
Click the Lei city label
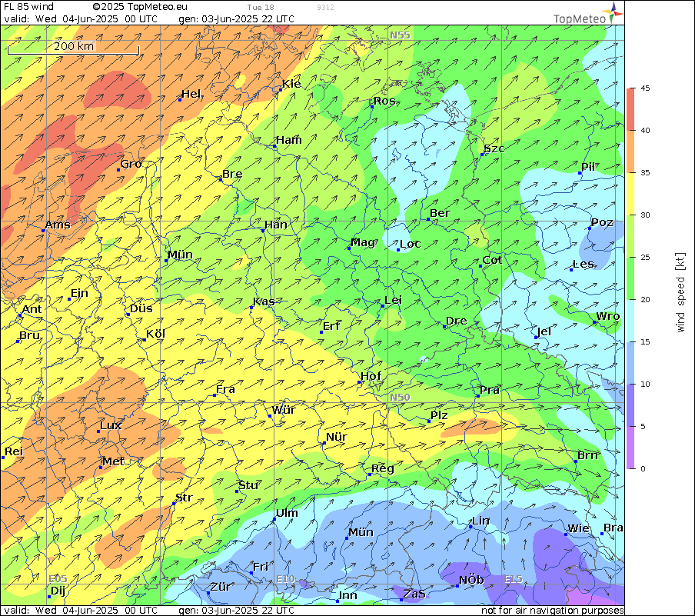(x=393, y=300)
